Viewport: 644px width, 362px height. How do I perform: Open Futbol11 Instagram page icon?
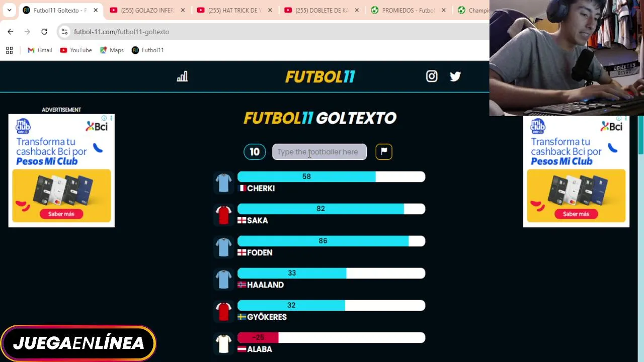click(432, 76)
